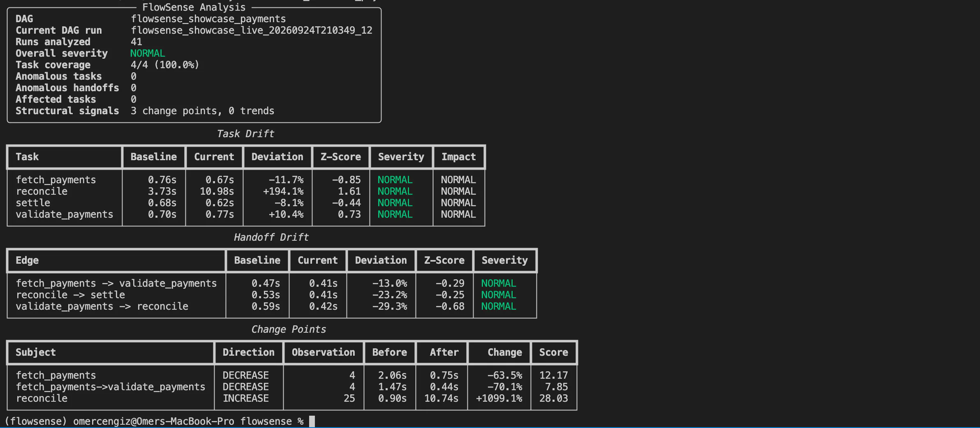This screenshot has height=428, width=980.
Task: Click the Z-Score column header in Task Drift
Action: (341, 157)
